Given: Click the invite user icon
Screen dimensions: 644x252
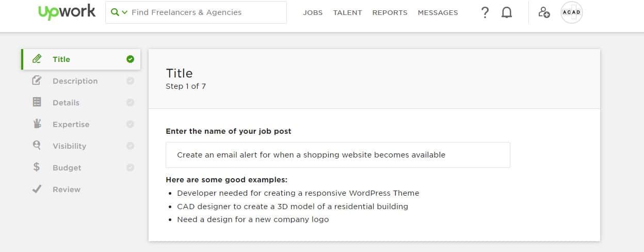Looking at the screenshot, I should click(544, 12).
